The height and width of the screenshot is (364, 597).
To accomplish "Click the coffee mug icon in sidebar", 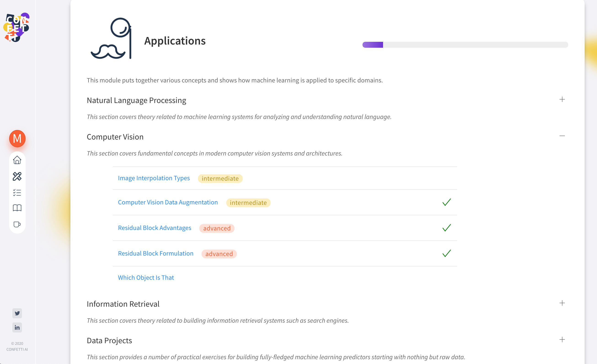I will (17, 224).
